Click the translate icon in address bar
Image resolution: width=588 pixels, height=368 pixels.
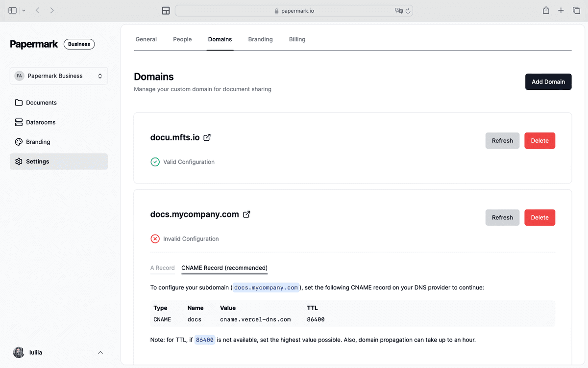[x=399, y=11]
